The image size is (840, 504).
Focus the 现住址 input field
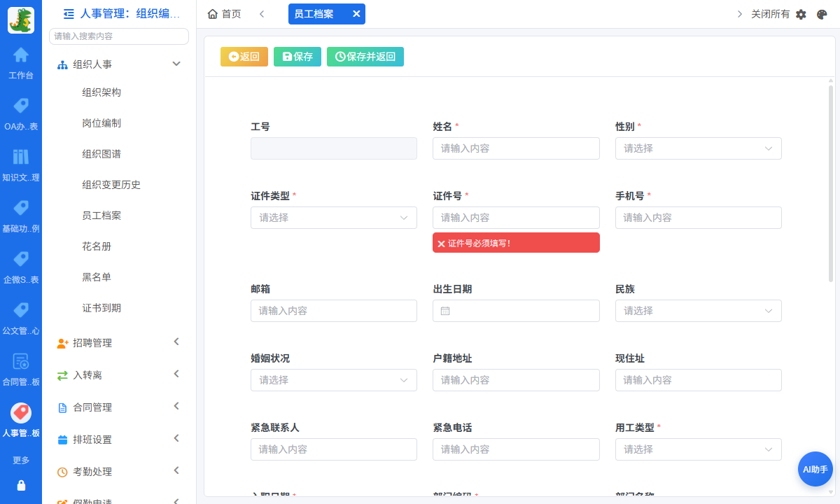coord(699,380)
